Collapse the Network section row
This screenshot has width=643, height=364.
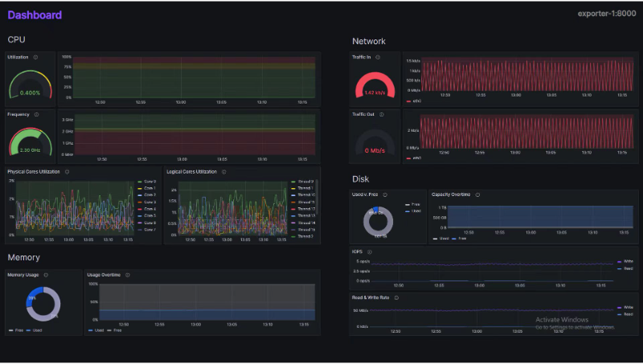click(x=369, y=42)
